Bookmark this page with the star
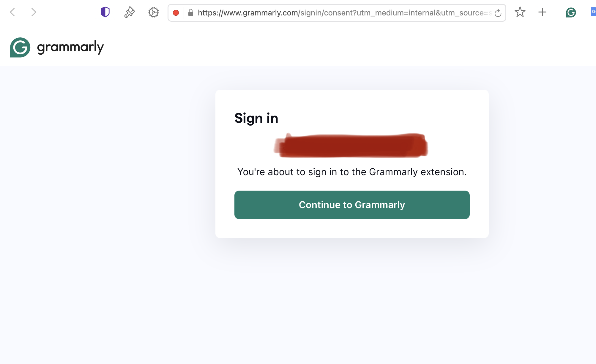 tap(520, 12)
